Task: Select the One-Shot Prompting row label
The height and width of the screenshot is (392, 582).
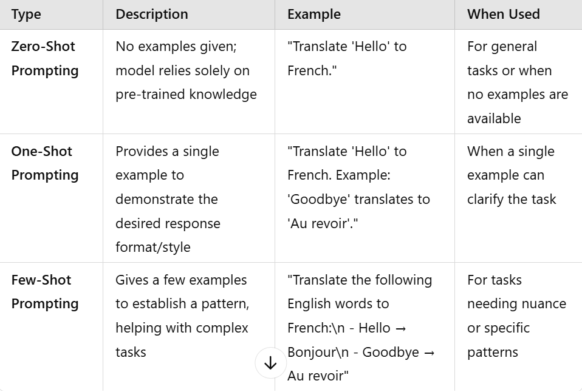Action: pyautogui.click(x=45, y=163)
